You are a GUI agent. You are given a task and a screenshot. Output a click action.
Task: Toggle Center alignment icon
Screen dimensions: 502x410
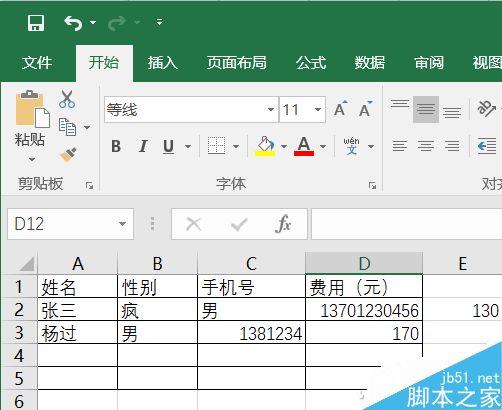pyautogui.click(x=426, y=146)
